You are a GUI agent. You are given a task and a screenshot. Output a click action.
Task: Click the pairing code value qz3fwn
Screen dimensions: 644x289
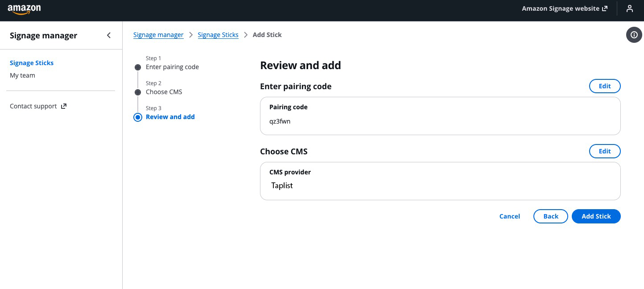click(280, 121)
